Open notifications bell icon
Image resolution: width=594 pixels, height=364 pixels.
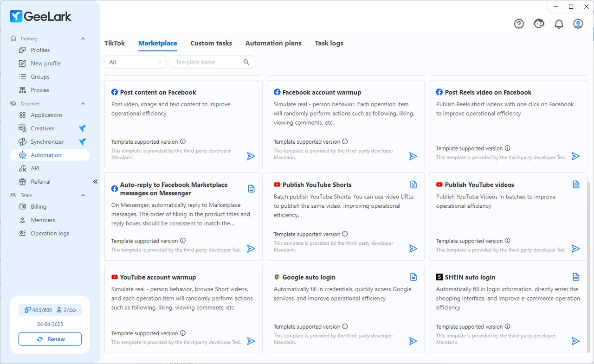pyautogui.click(x=559, y=24)
